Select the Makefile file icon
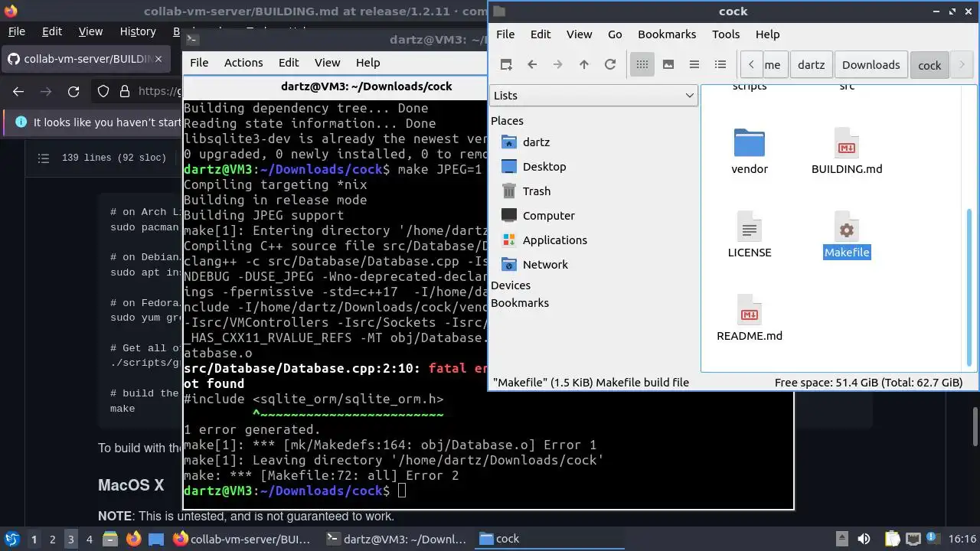The width and height of the screenshot is (980, 551). [x=846, y=227]
